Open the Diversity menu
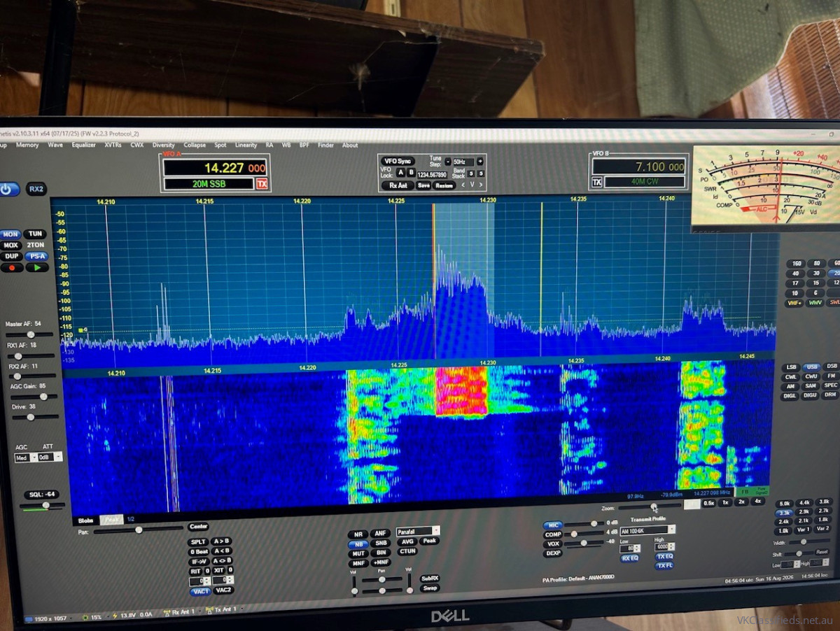Screen dimensions: 840x631 (x=163, y=145)
